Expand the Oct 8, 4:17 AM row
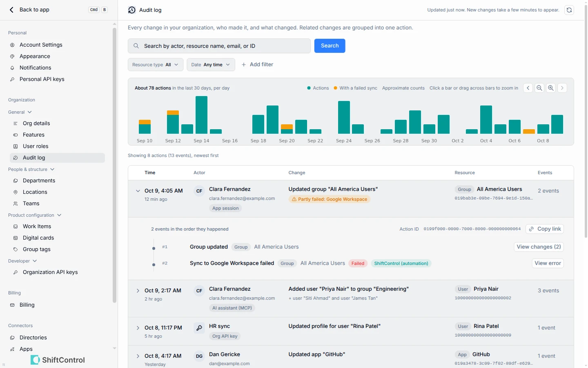The image size is (588, 368). click(138, 356)
